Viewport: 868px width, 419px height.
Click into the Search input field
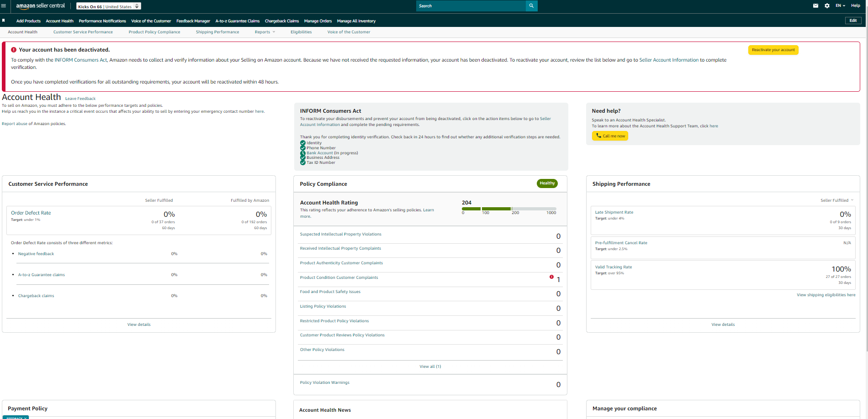tap(471, 6)
